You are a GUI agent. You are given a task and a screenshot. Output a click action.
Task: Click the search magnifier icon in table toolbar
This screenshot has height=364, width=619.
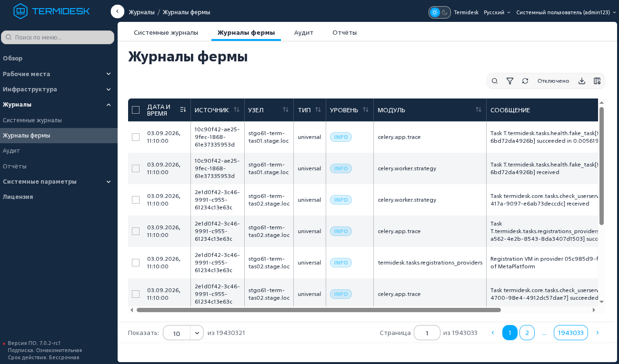(x=495, y=81)
